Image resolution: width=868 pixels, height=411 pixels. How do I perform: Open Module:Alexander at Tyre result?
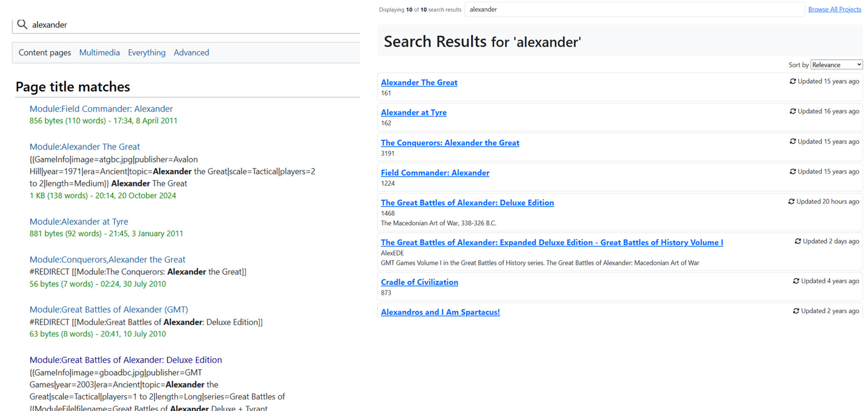point(79,222)
